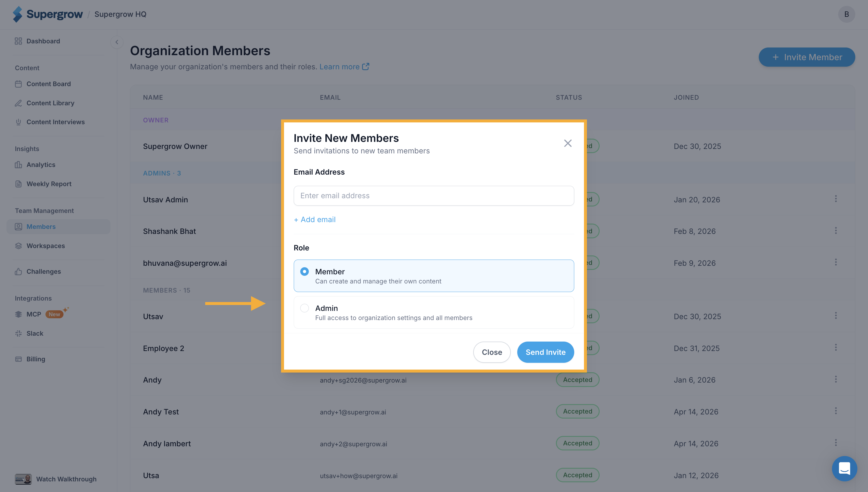Open the B user avatar menu
This screenshot has height=492, width=868.
(x=846, y=14)
